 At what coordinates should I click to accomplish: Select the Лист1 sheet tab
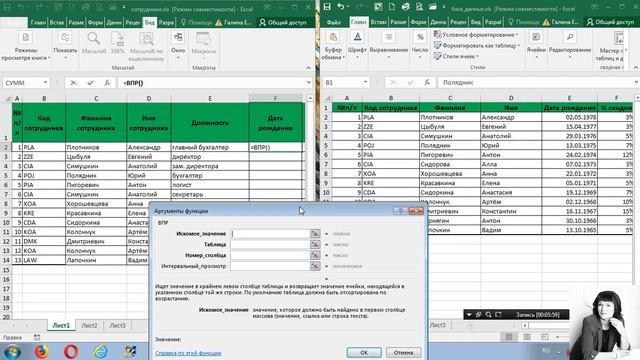click(61, 325)
